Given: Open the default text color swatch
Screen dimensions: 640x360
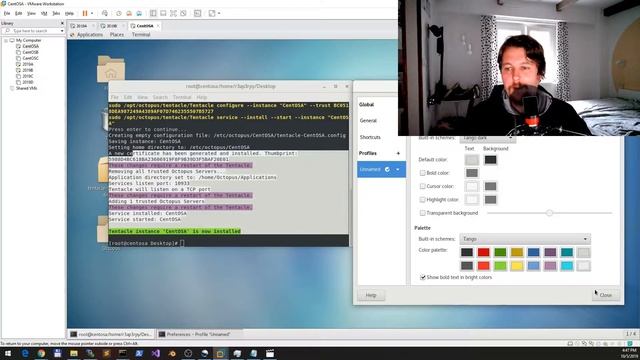Looking at the screenshot, I should (471, 160).
